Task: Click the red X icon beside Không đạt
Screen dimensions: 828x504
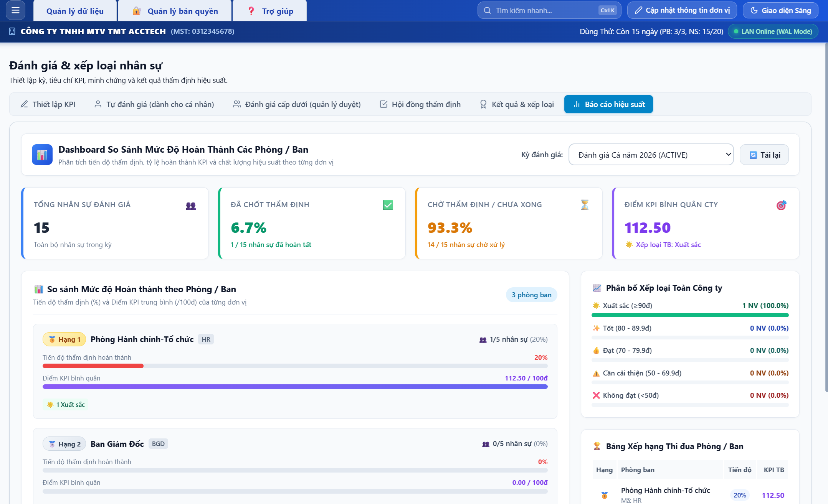Action: 596,395
